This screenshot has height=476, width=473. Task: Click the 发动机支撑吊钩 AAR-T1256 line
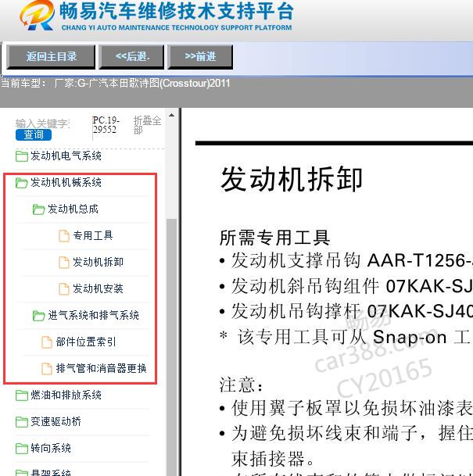click(x=346, y=260)
